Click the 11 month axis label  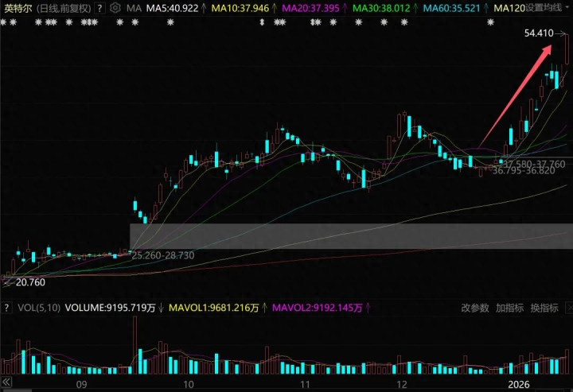(x=305, y=384)
